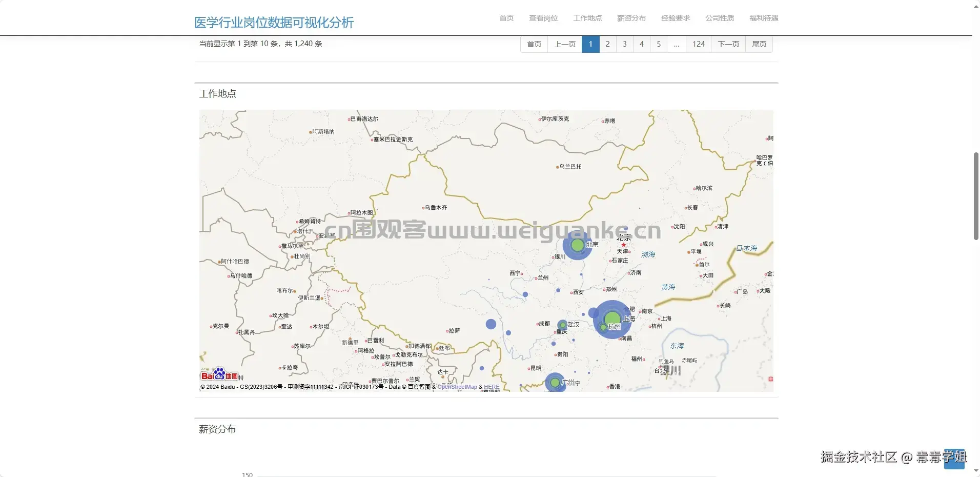The image size is (980, 477).
Task: Click the 郑州 label on the map
Action: click(611, 289)
